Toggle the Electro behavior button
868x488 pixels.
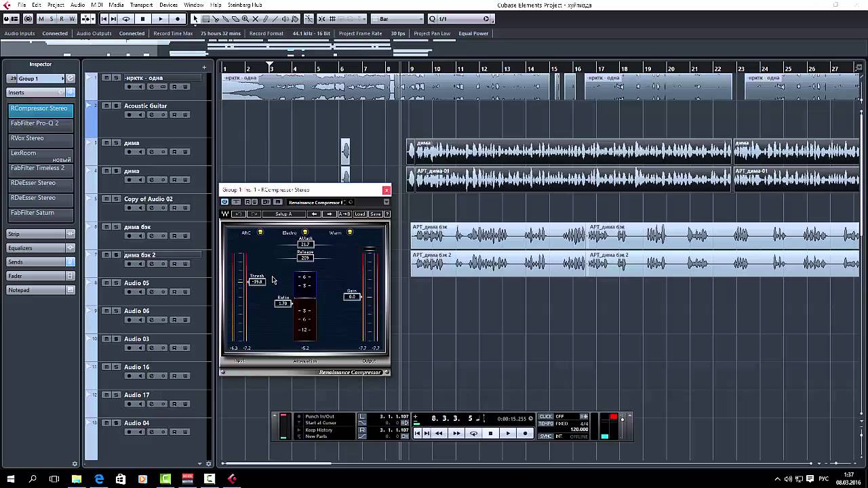tap(305, 233)
